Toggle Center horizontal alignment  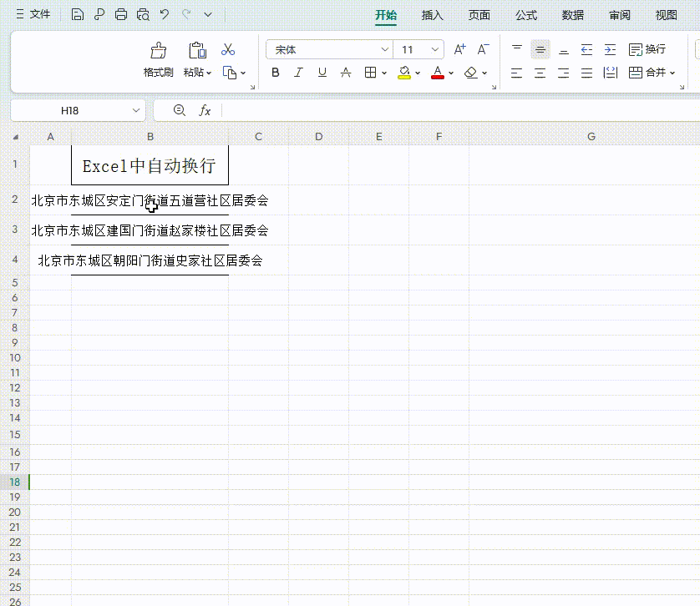(540, 73)
